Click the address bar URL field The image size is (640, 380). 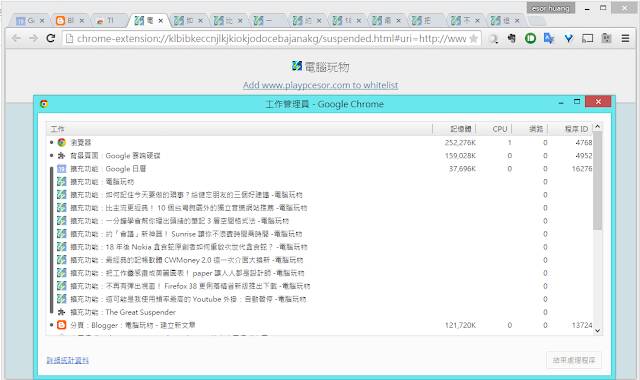(271, 38)
